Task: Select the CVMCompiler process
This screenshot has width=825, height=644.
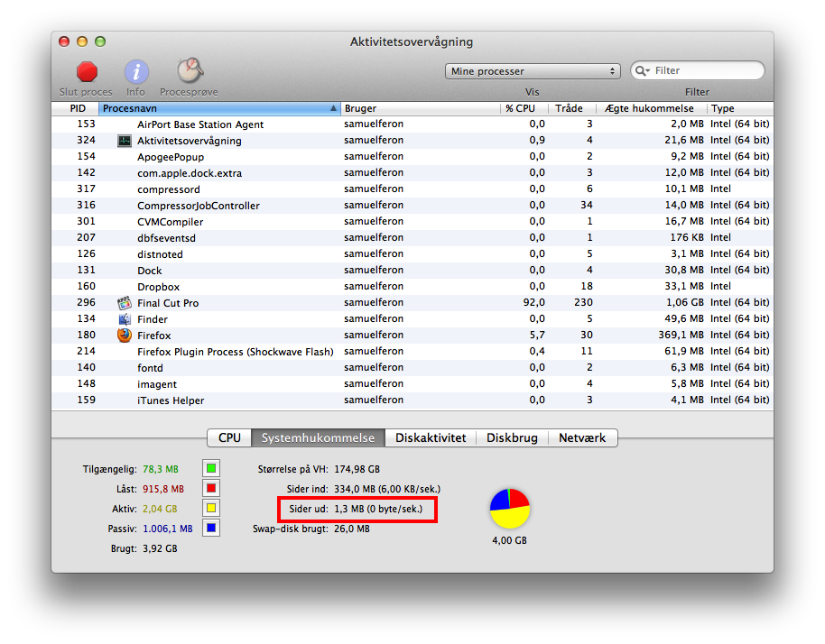Action: click(412, 222)
